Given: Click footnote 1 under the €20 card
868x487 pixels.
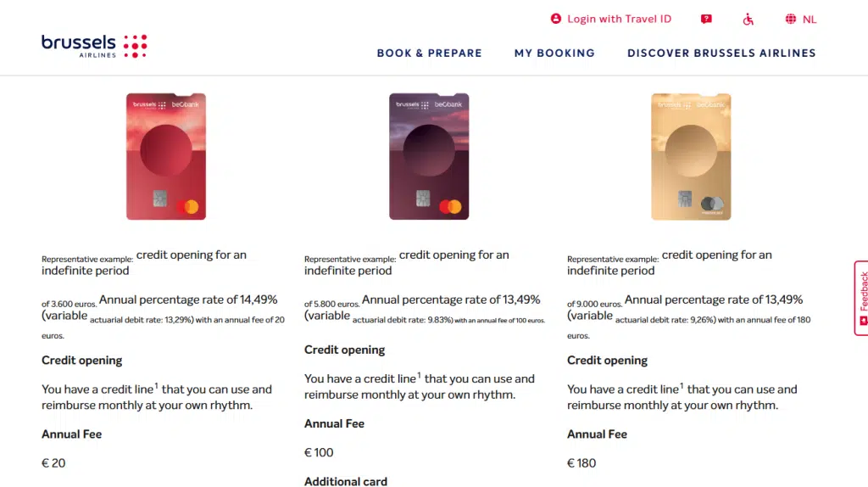Looking at the screenshot, I should 156,386.
